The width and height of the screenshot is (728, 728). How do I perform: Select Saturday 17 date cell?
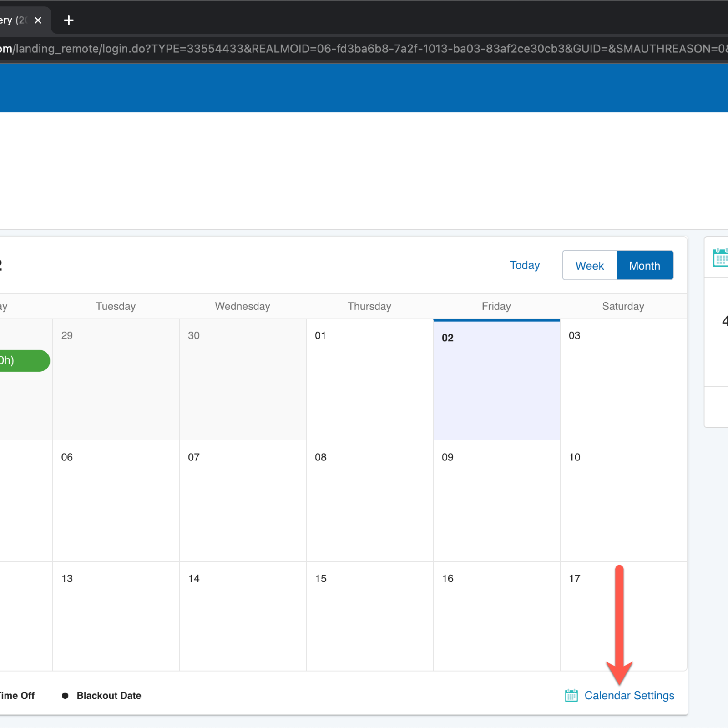pos(591,617)
